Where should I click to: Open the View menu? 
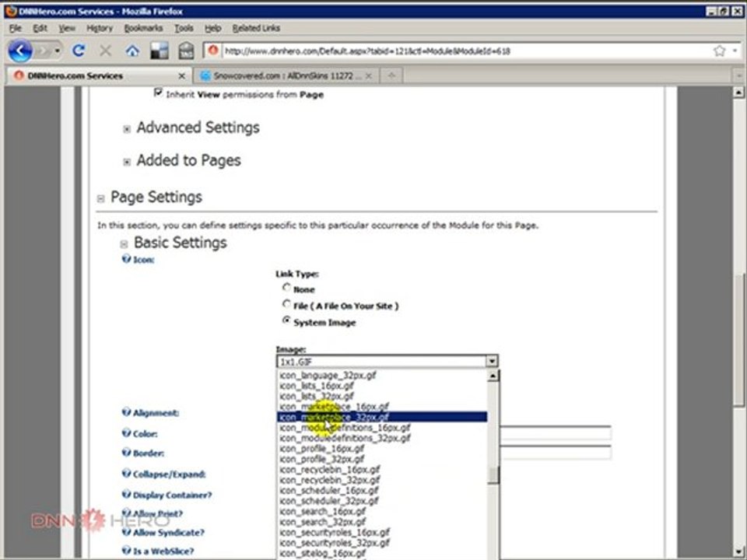[x=67, y=28]
